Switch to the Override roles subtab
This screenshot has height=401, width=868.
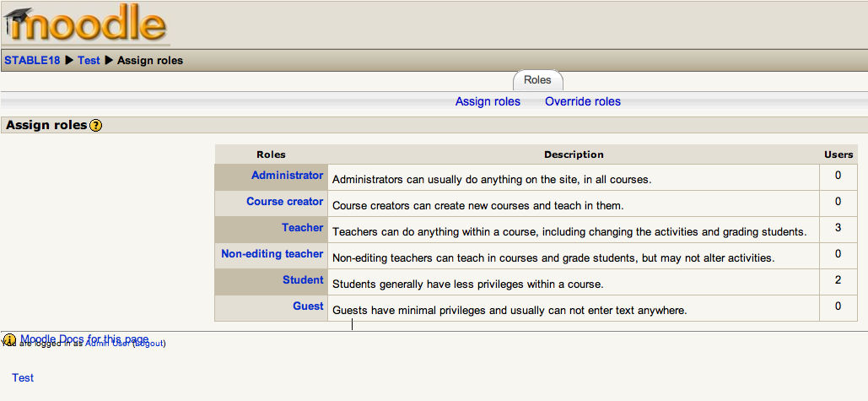tap(583, 101)
